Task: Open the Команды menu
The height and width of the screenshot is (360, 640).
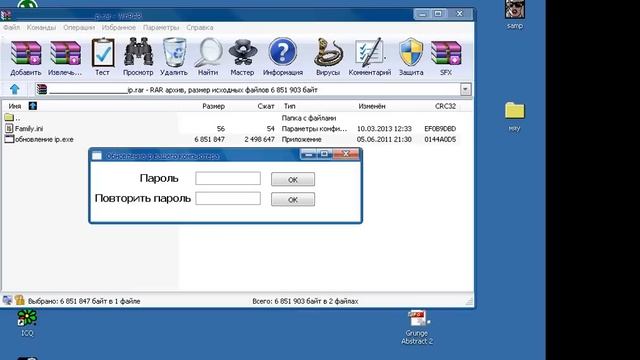Action: pos(41,28)
